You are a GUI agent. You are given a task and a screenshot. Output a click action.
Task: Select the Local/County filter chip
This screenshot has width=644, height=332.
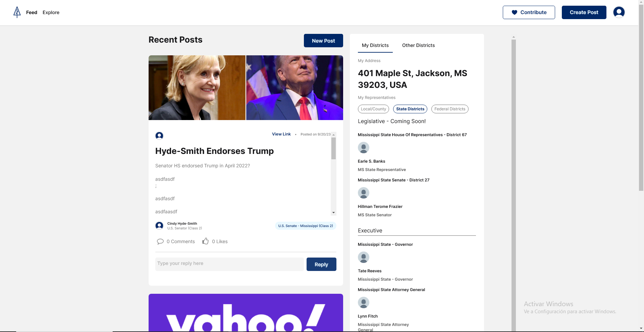(x=373, y=109)
